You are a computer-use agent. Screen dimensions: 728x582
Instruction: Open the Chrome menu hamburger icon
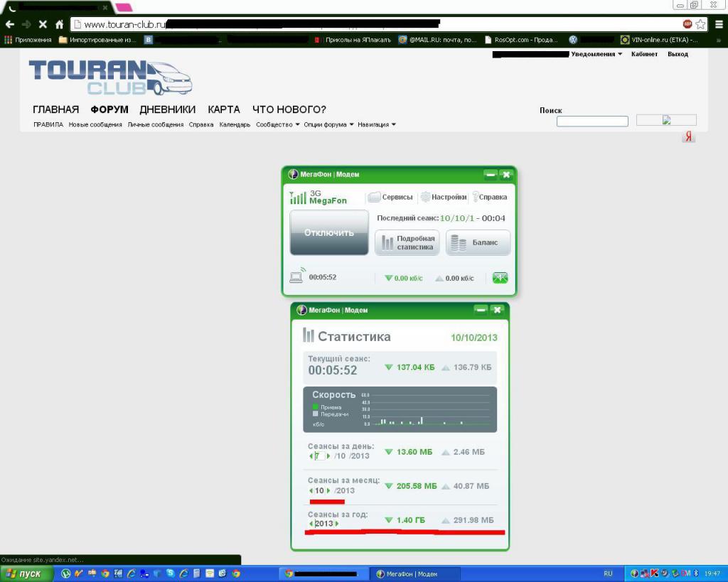coord(719,24)
